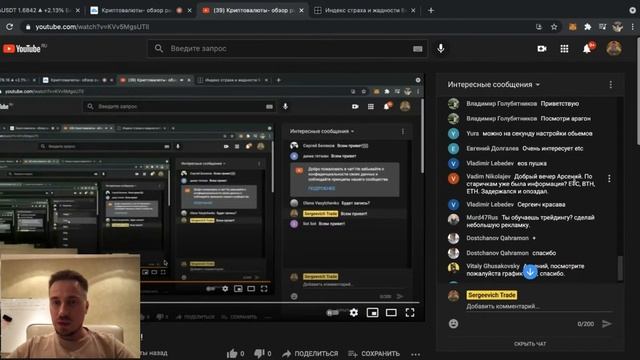Open the account avatar menu
Viewport: 640px width, 360px height.
[x=614, y=48]
